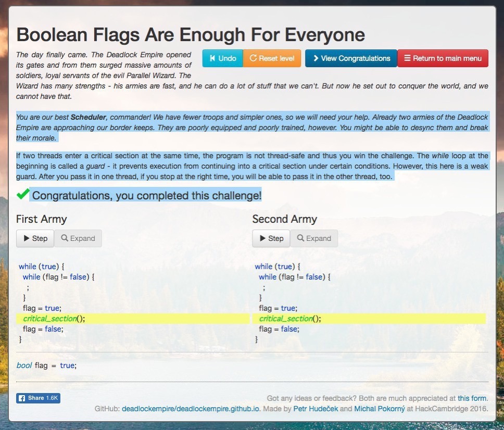Return to main menu button
This screenshot has width=504, height=430.
[443, 58]
